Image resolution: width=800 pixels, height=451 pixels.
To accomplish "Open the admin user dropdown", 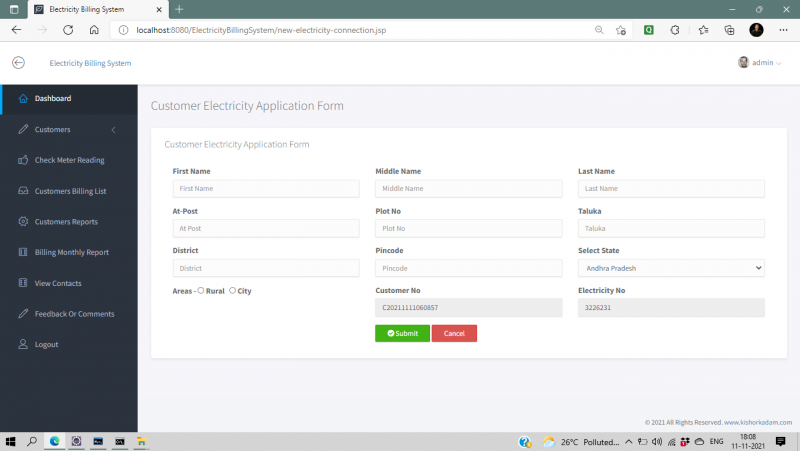I will 760,63.
